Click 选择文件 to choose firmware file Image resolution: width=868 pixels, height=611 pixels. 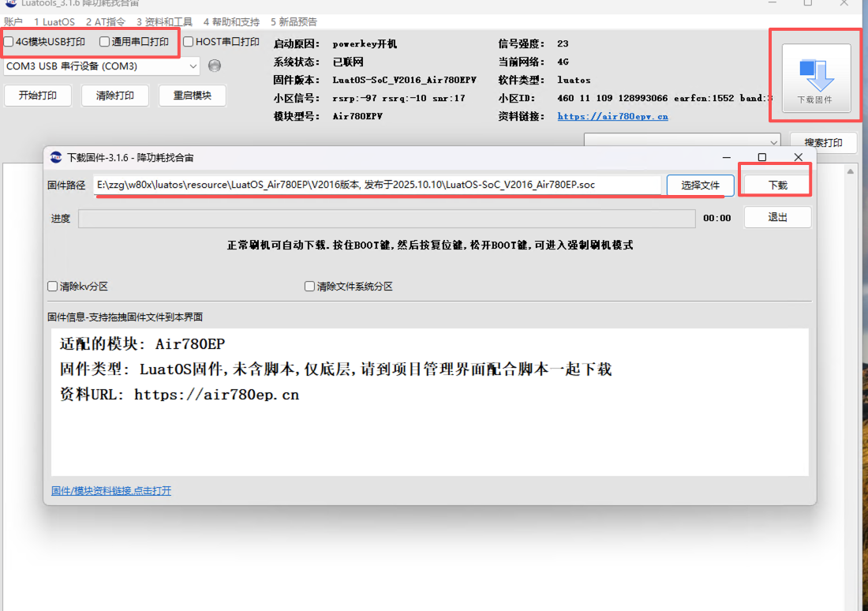699,185
